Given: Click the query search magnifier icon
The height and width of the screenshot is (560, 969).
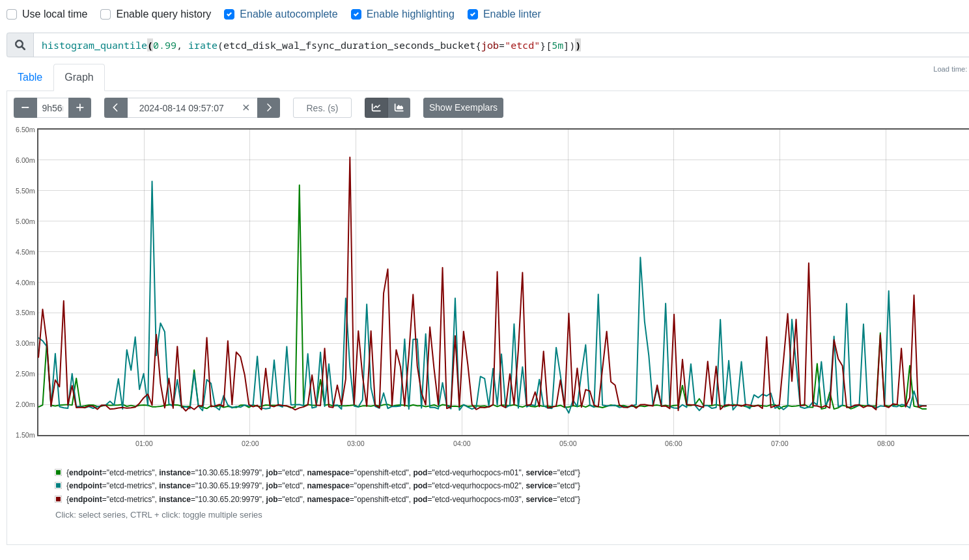Looking at the screenshot, I should click(x=20, y=45).
